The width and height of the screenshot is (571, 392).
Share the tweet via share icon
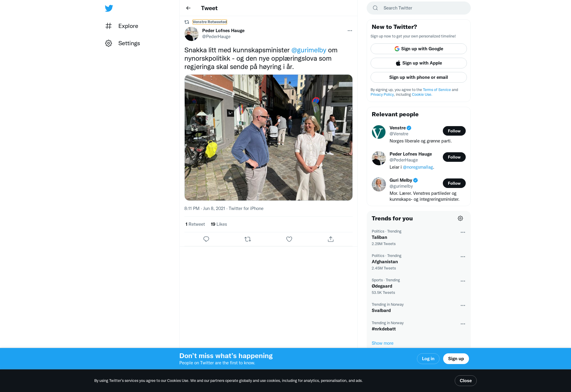pos(331,239)
